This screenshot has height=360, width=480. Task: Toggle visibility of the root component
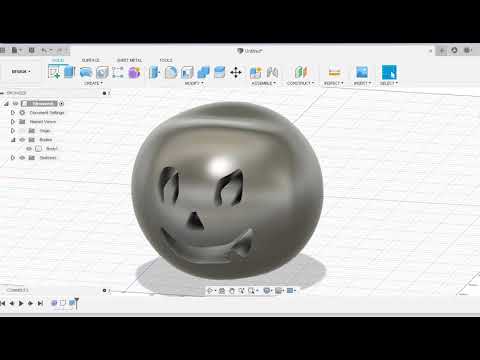click(x=15, y=104)
